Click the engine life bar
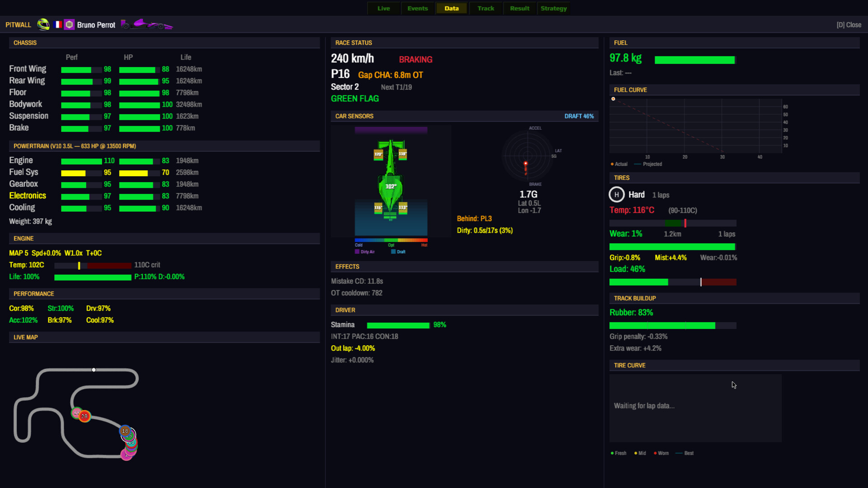 click(93, 277)
